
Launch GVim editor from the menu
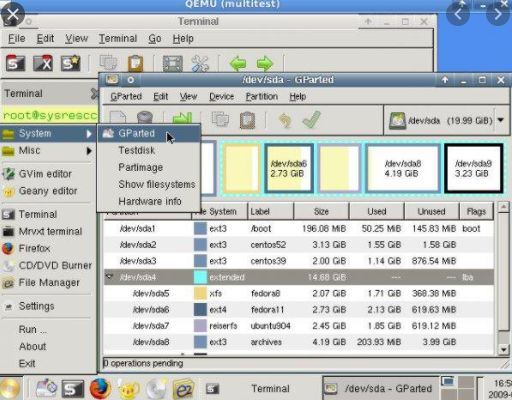(47, 174)
